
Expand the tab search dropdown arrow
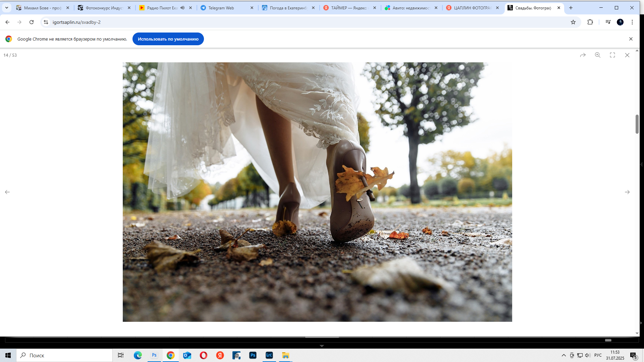point(6,8)
